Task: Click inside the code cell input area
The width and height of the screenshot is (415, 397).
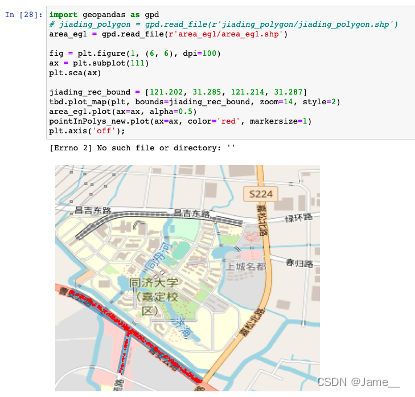Action: click(231, 73)
